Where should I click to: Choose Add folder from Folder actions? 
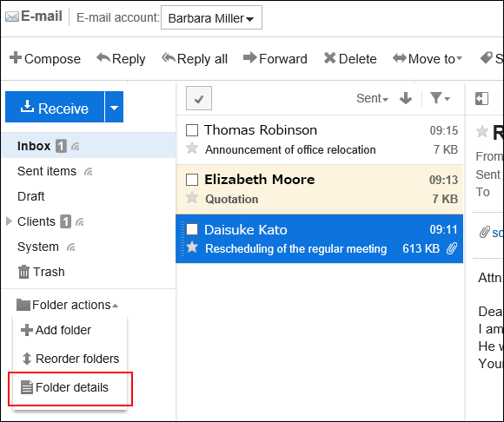[x=56, y=330]
